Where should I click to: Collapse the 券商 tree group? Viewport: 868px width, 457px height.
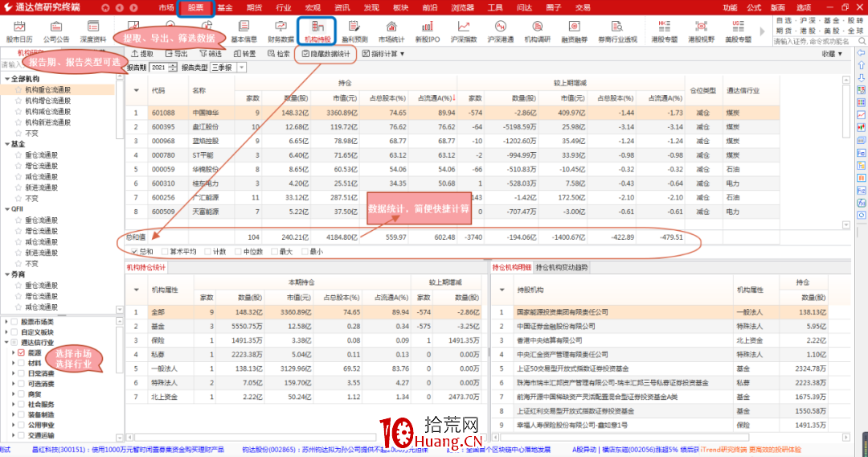pos(7,274)
